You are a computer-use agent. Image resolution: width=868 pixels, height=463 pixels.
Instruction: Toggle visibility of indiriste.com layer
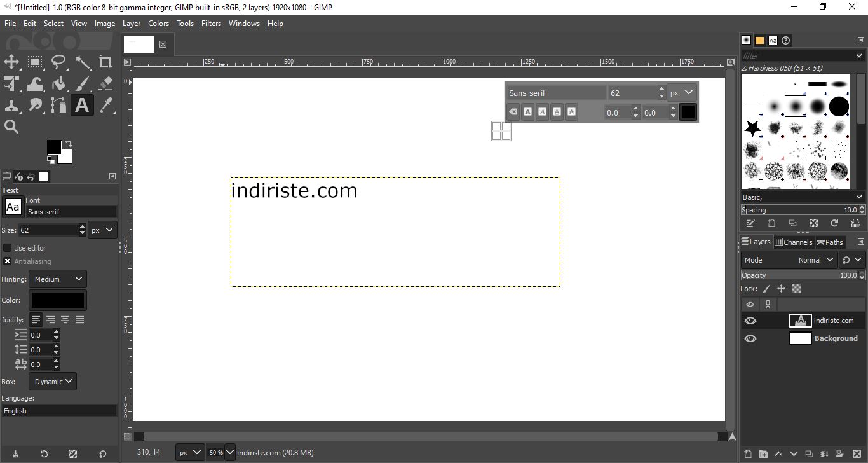pyautogui.click(x=750, y=321)
